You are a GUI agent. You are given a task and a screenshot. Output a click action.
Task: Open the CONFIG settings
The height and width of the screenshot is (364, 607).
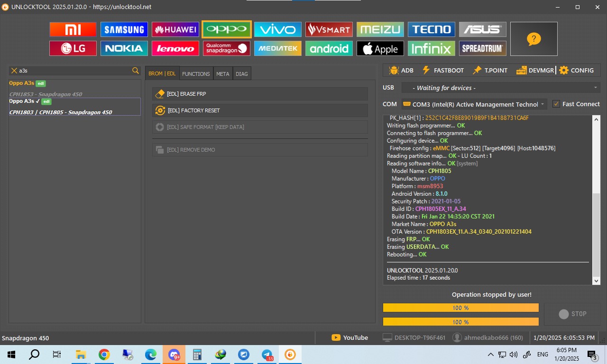pyautogui.click(x=576, y=70)
